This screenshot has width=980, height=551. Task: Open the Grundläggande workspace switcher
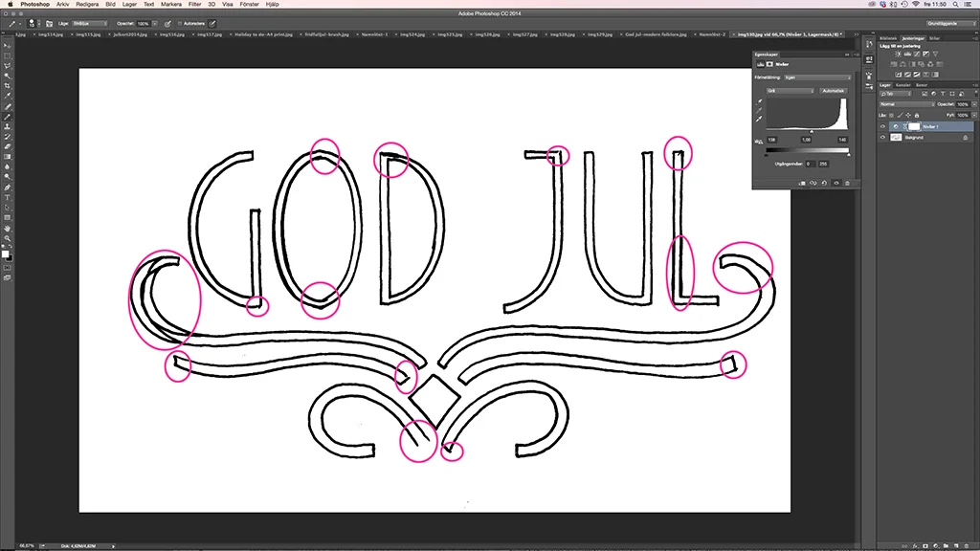click(x=950, y=24)
